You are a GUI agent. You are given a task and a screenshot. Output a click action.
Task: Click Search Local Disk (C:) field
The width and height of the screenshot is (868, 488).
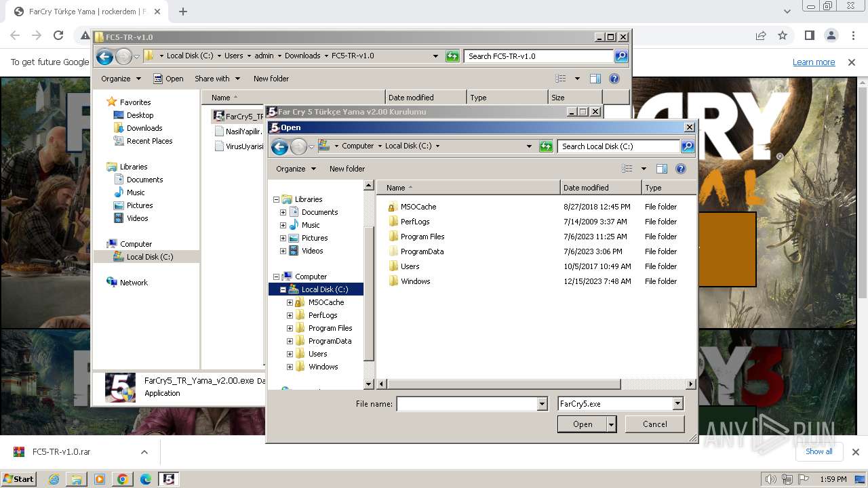[x=618, y=146]
